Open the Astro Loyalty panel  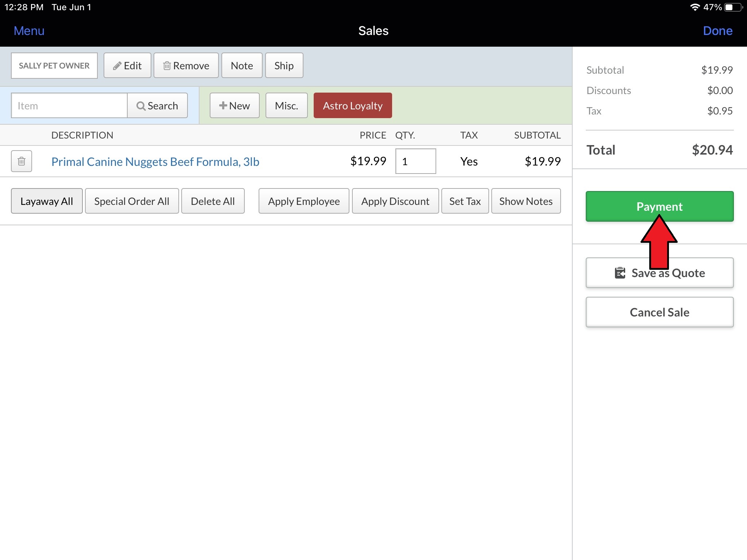click(352, 106)
